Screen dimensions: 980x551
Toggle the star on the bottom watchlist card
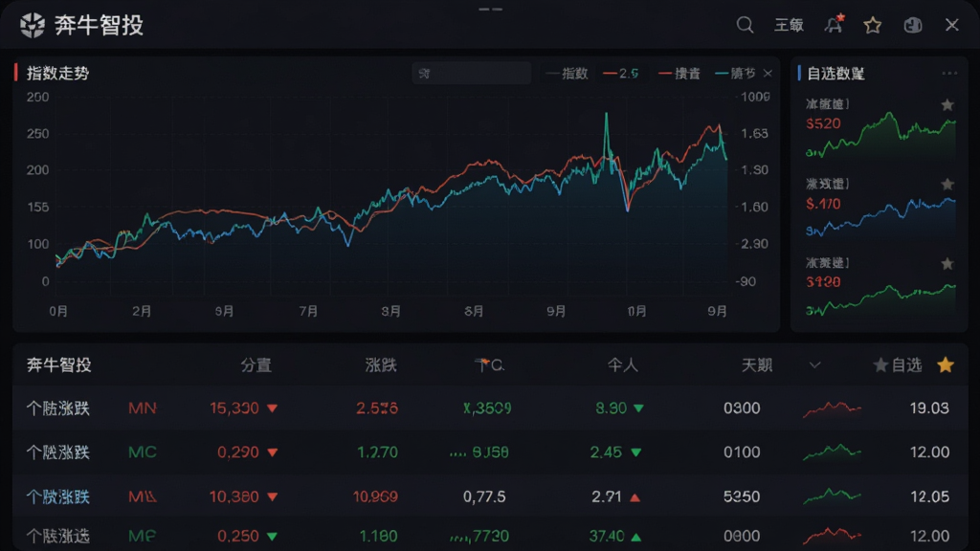tap(947, 264)
